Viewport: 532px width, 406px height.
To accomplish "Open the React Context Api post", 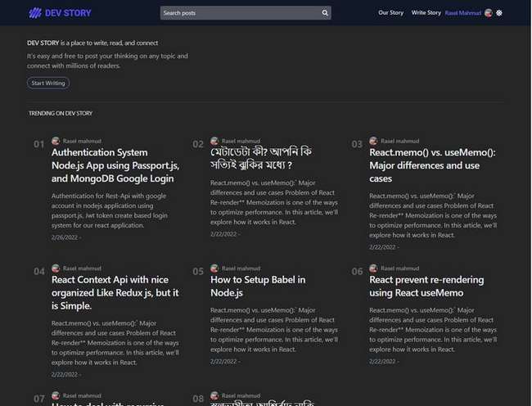I will point(115,293).
